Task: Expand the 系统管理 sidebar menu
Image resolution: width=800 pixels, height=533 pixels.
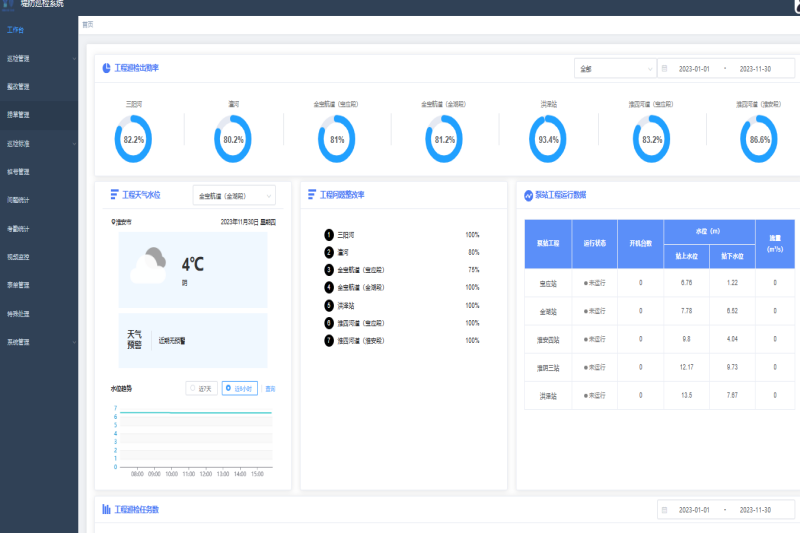Action: 39,342
